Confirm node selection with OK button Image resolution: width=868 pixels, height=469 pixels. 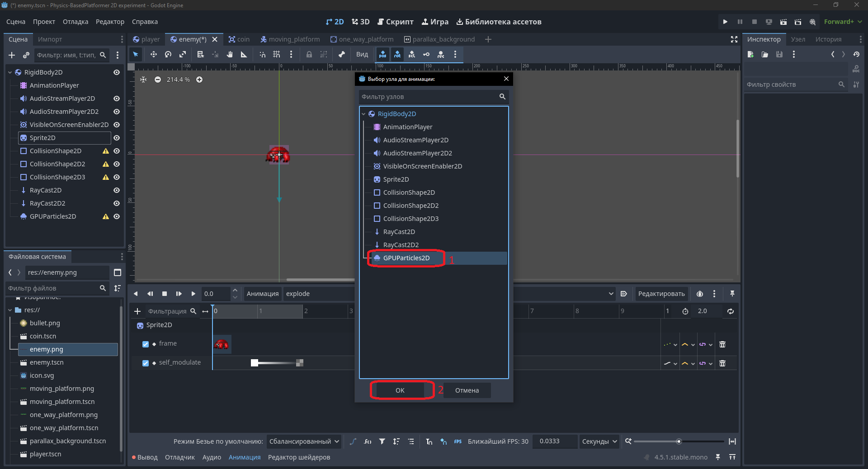[x=400, y=390]
